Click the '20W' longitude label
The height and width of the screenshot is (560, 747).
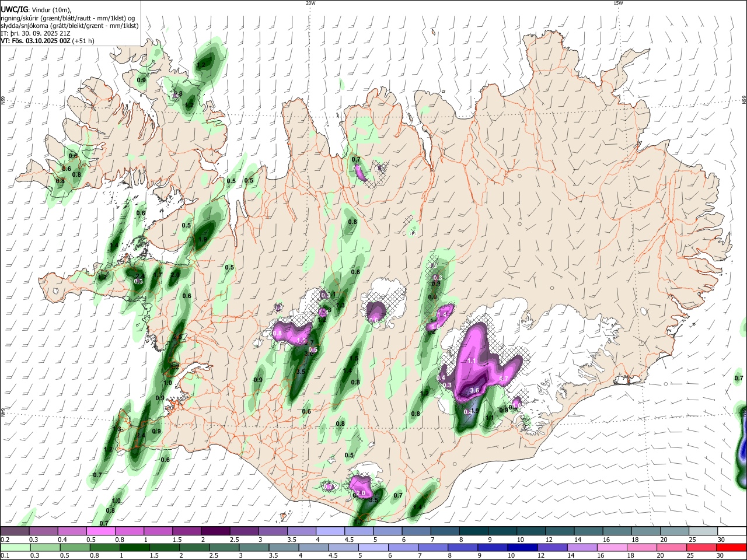(x=310, y=3)
